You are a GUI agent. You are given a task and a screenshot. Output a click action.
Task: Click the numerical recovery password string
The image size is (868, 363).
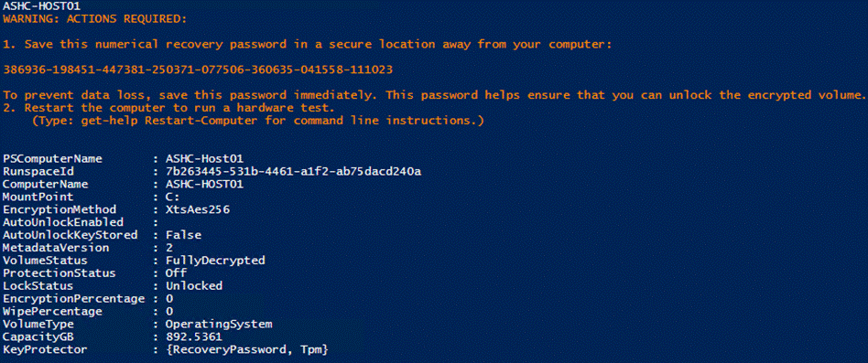point(198,69)
